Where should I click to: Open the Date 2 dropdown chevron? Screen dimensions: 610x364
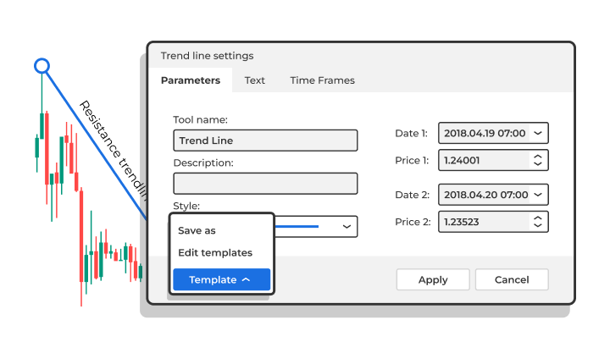(x=538, y=195)
